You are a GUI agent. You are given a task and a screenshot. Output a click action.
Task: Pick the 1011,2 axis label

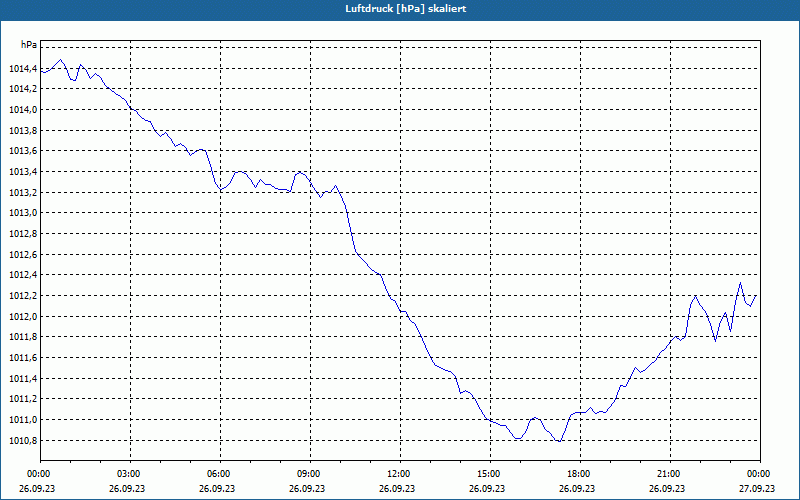[x=22, y=399]
